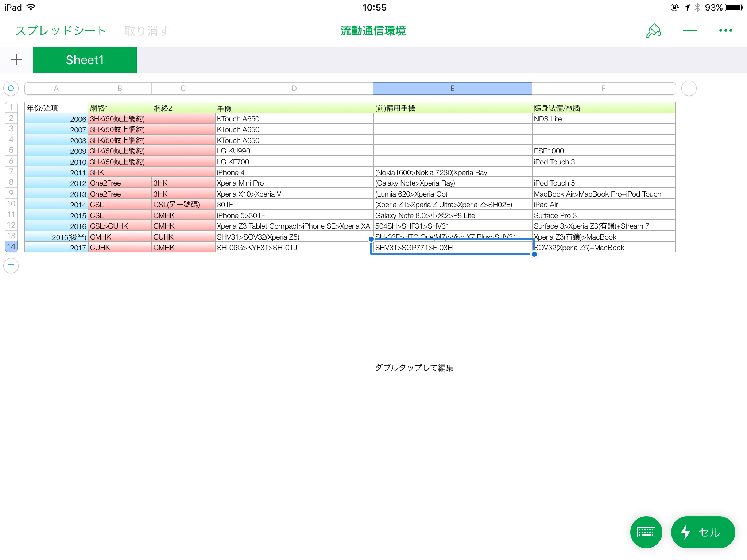Show the keyboard with green keyboard button
Image resolution: width=747 pixels, height=560 pixels.
[x=646, y=532]
